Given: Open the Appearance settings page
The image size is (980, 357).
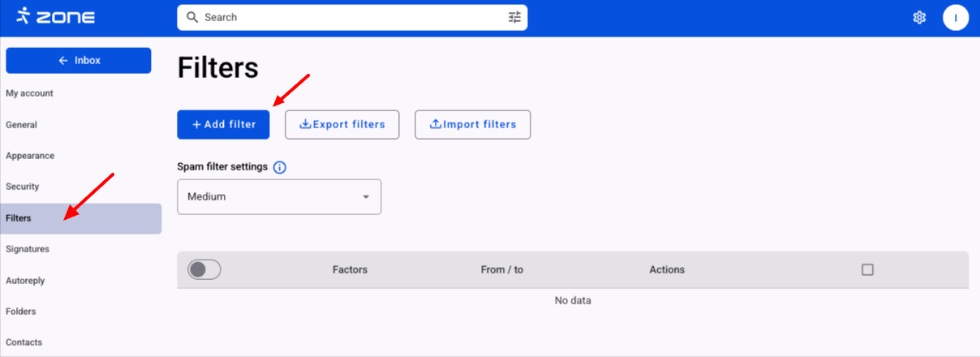Looking at the screenshot, I should pyautogui.click(x=30, y=156).
